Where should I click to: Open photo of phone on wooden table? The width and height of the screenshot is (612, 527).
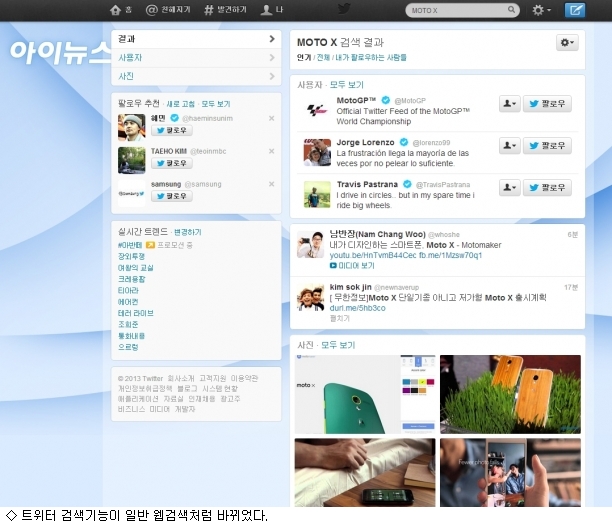pyautogui.click(x=365, y=472)
